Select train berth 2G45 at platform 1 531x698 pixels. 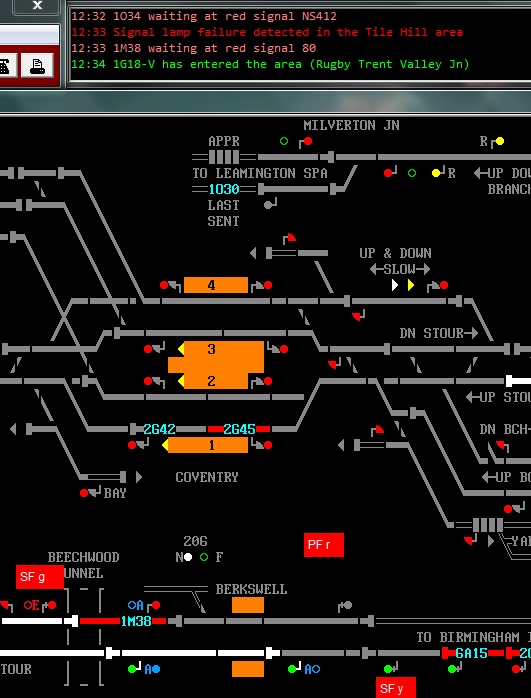click(x=239, y=429)
